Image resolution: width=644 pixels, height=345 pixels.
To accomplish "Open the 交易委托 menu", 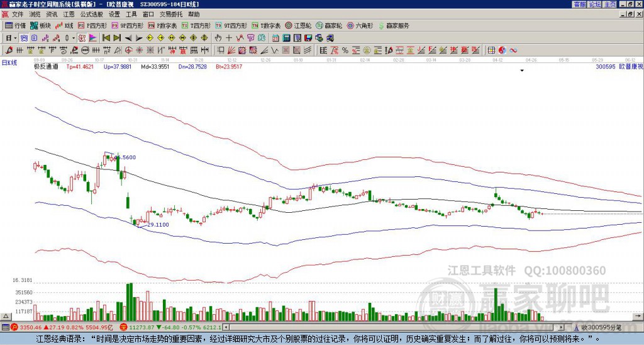I will (171, 14).
